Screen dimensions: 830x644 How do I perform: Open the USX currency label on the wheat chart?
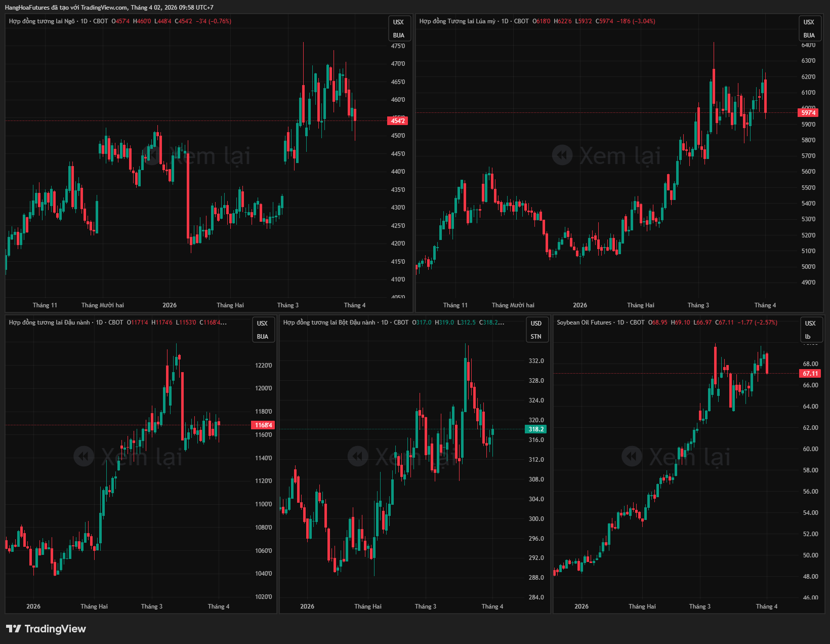(x=809, y=22)
